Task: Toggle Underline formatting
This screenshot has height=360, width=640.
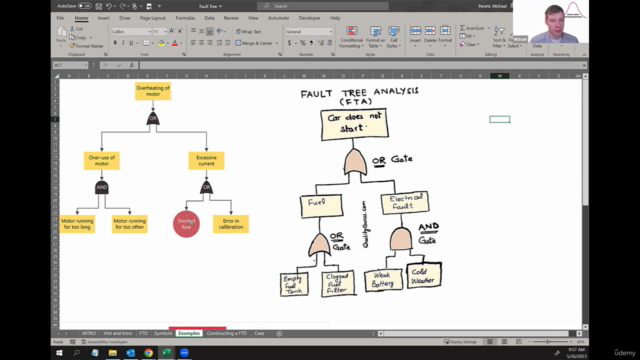Action: pos(131,43)
